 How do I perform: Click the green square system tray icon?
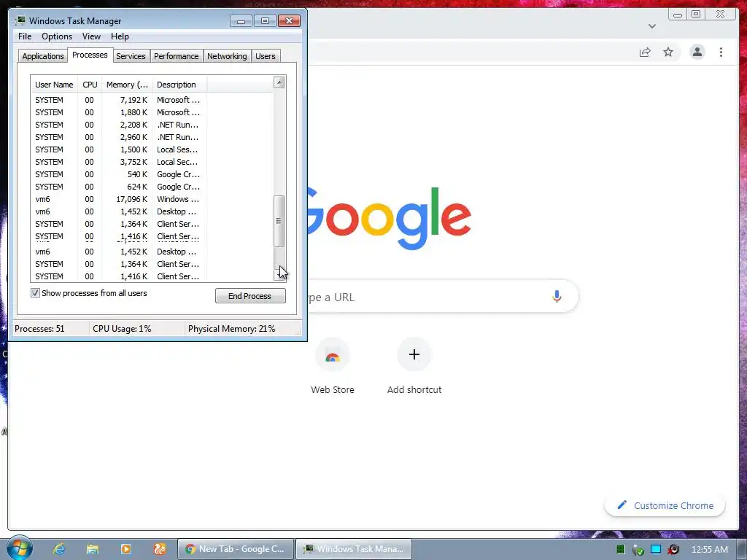(620, 550)
